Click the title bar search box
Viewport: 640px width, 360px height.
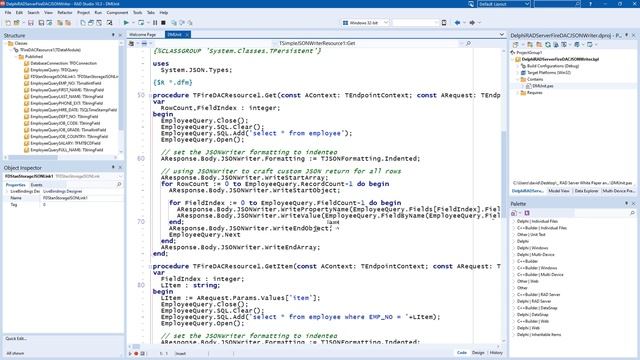[557, 4]
